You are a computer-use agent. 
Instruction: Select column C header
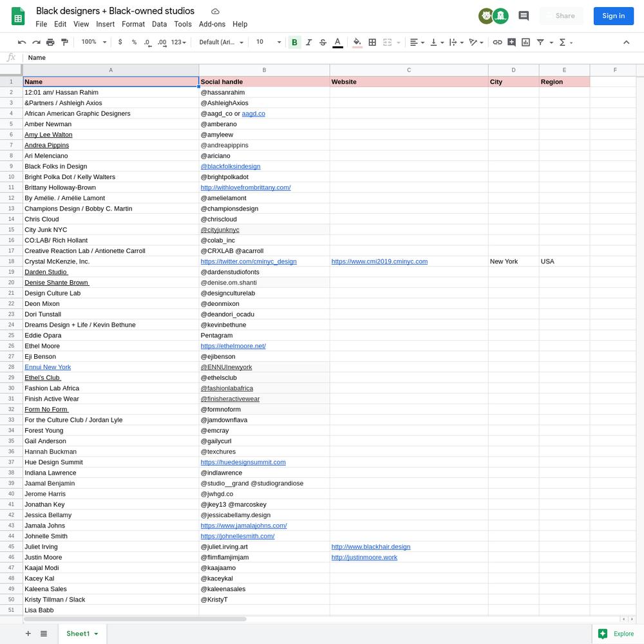tap(409, 70)
